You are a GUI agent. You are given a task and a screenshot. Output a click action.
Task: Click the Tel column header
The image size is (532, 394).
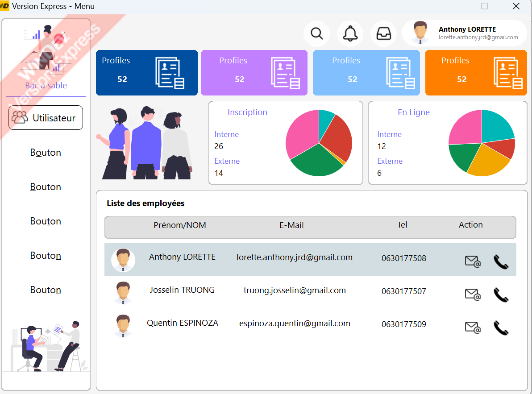402,225
